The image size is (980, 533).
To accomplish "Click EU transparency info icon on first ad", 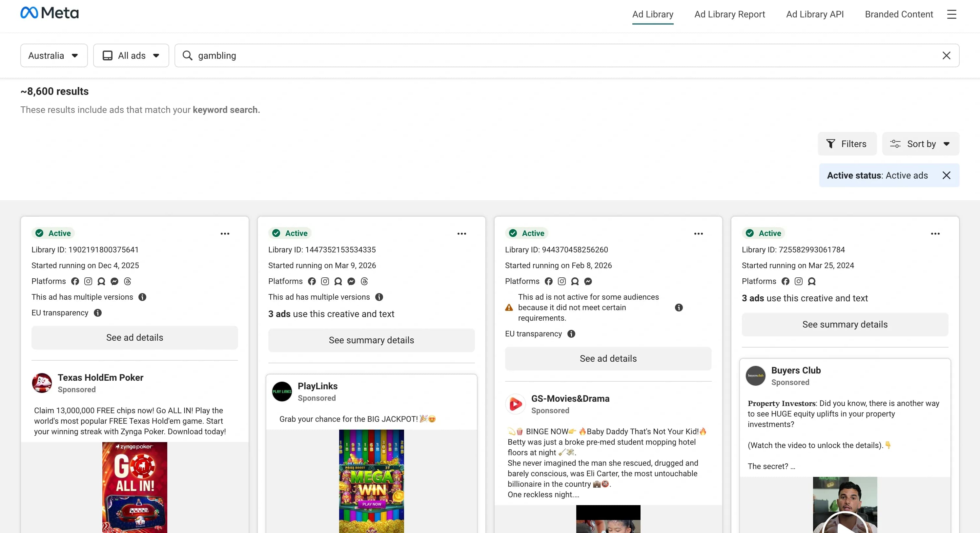I will pyautogui.click(x=98, y=313).
